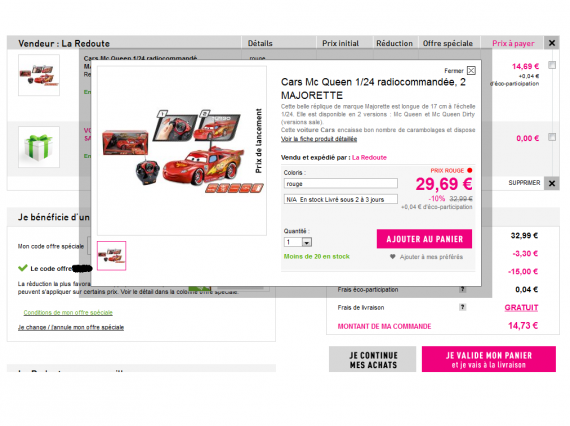Click question mark beside Frais éco-participation
This screenshot has width=570, height=426.
(x=462, y=289)
